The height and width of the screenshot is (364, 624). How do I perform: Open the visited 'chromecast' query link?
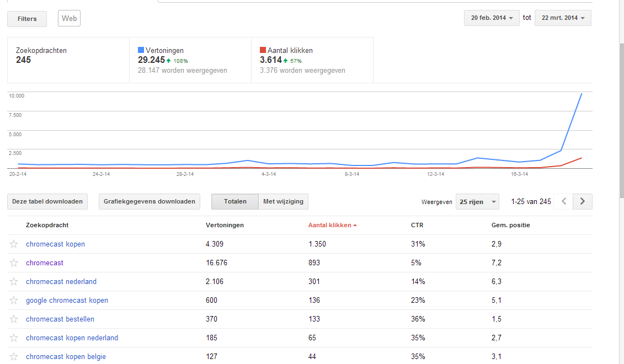[45, 263]
